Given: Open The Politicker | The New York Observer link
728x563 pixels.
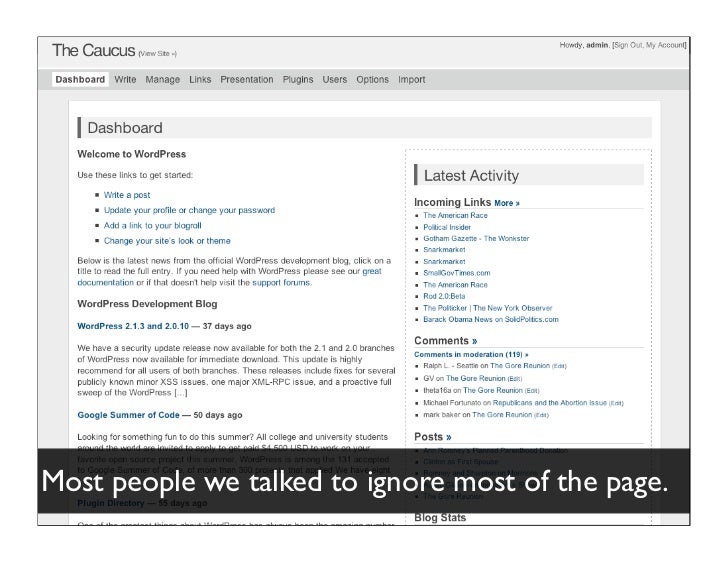Looking at the screenshot, I should (488, 308).
